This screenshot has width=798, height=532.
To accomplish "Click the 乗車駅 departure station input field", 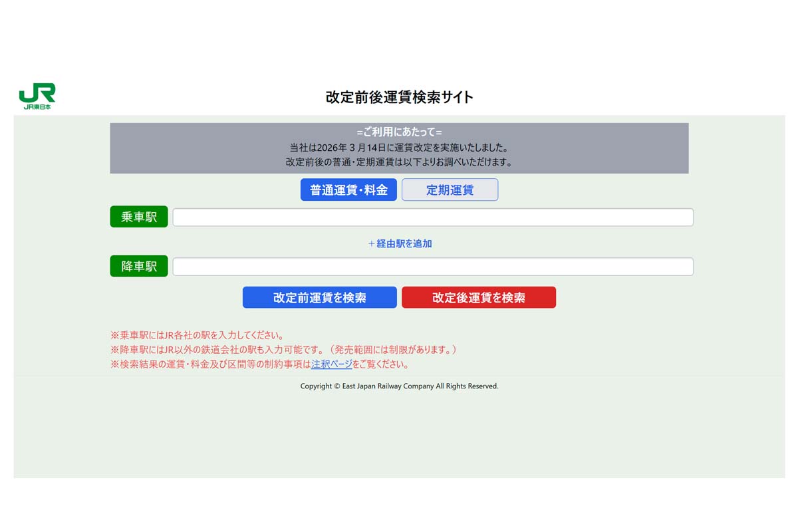I will (x=432, y=216).
